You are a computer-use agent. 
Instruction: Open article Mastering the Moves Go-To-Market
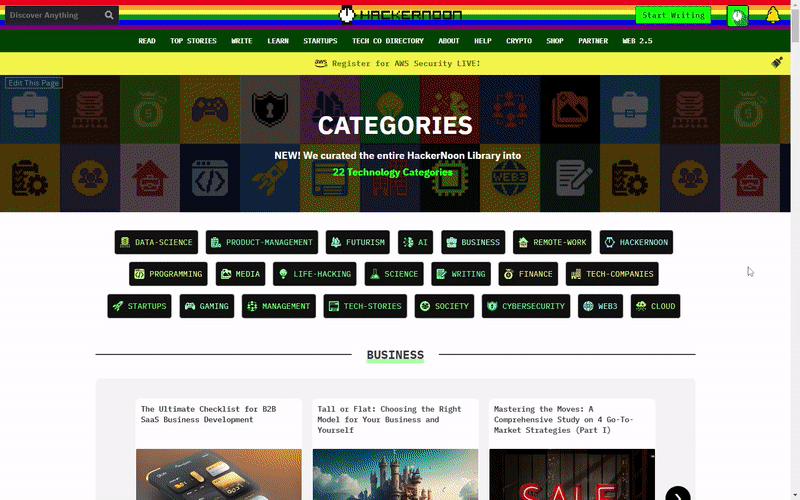point(563,419)
